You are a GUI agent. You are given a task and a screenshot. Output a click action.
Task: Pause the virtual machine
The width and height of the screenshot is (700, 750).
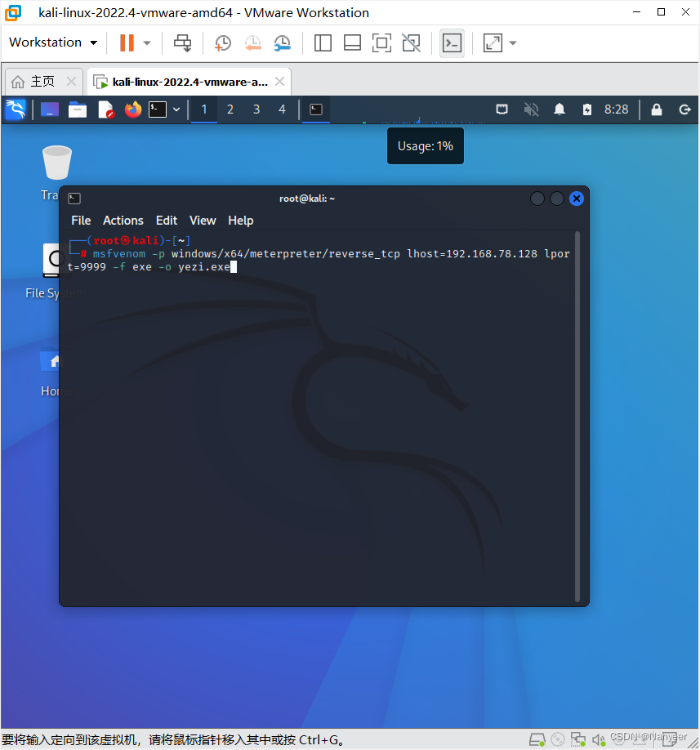coord(127,42)
